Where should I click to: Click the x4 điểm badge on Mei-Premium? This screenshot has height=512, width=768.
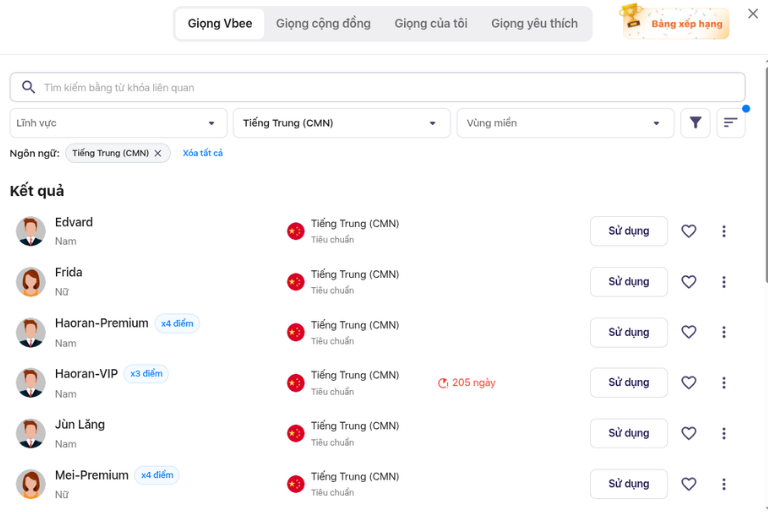pos(157,475)
